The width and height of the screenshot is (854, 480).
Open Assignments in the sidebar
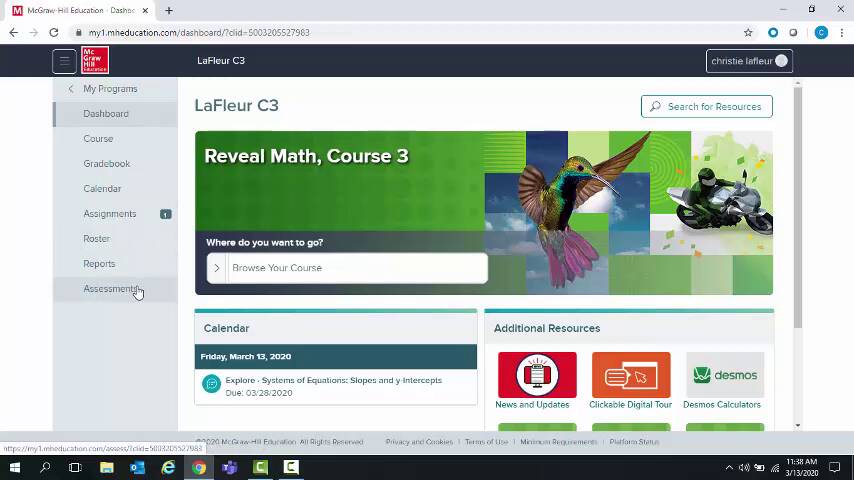pyautogui.click(x=110, y=214)
